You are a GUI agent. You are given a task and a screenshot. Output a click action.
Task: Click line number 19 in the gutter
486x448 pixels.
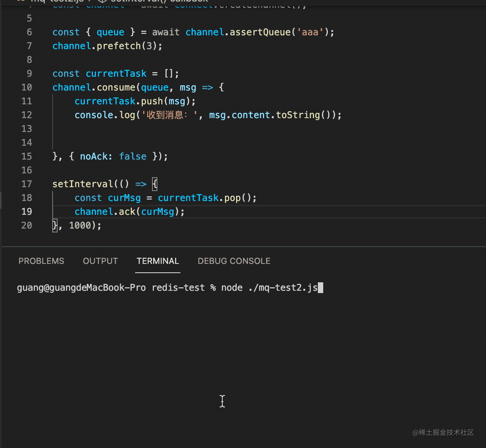pyautogui.click(x=27, y=212)
